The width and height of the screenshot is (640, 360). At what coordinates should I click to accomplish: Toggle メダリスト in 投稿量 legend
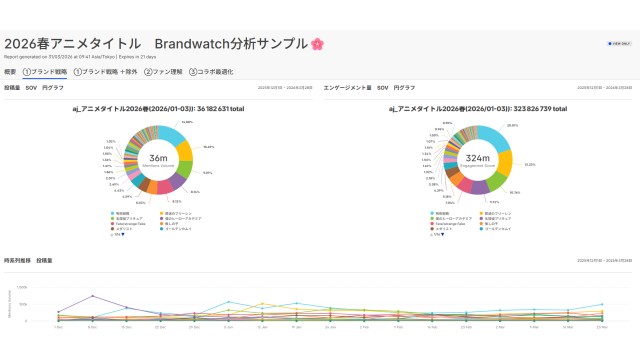pos(122,229)
